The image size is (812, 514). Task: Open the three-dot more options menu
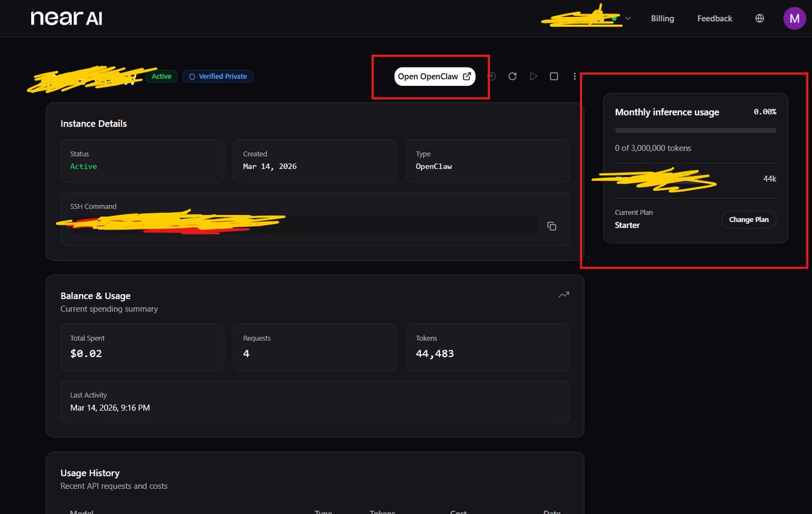574,76
